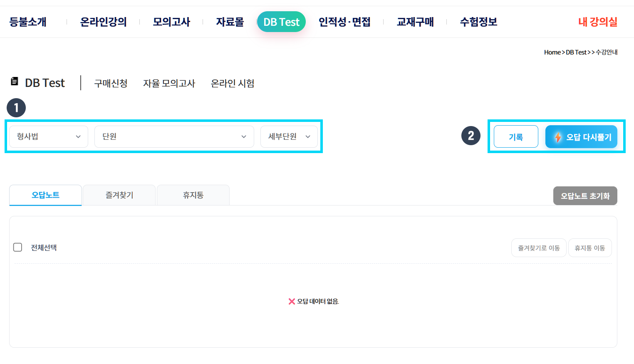Select the DB Test navigation pill
This screenshot has width=634, height=364.
click(x=281, y=22)
